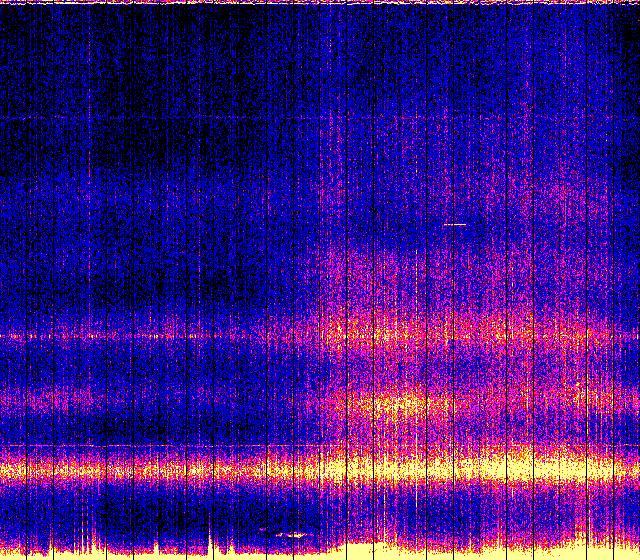Click dark gap between middle and yellow bands
This screenshot has width=640, height=560.
click(x=150, y=428)
